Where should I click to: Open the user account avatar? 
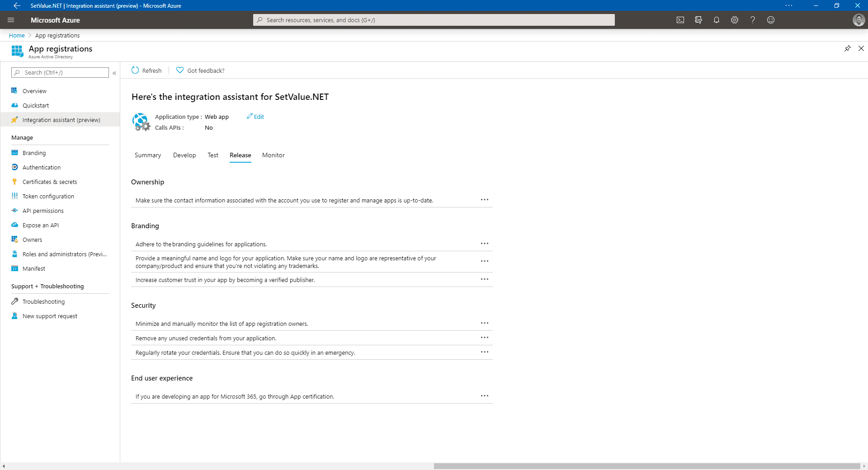click(x=859, y=20)
